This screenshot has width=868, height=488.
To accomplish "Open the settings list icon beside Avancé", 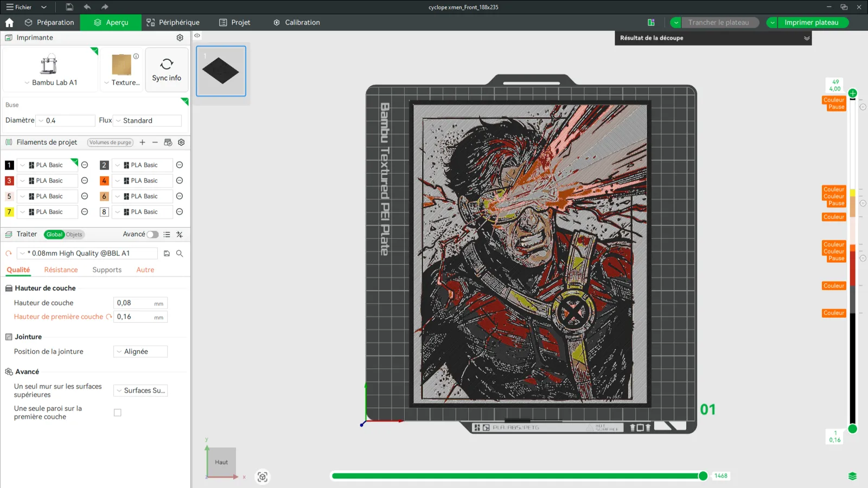I will pos(167,235).
